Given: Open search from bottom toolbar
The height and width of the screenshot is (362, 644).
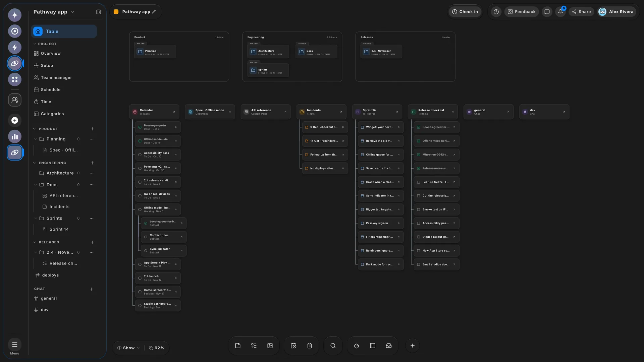Looking at the screenshot, I should [333, 346].
